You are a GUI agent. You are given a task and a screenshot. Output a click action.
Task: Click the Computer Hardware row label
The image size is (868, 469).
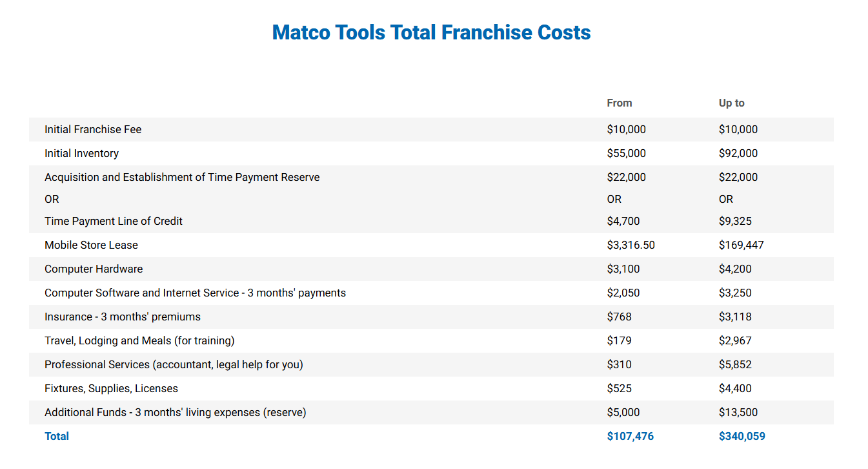pos(94,269)
